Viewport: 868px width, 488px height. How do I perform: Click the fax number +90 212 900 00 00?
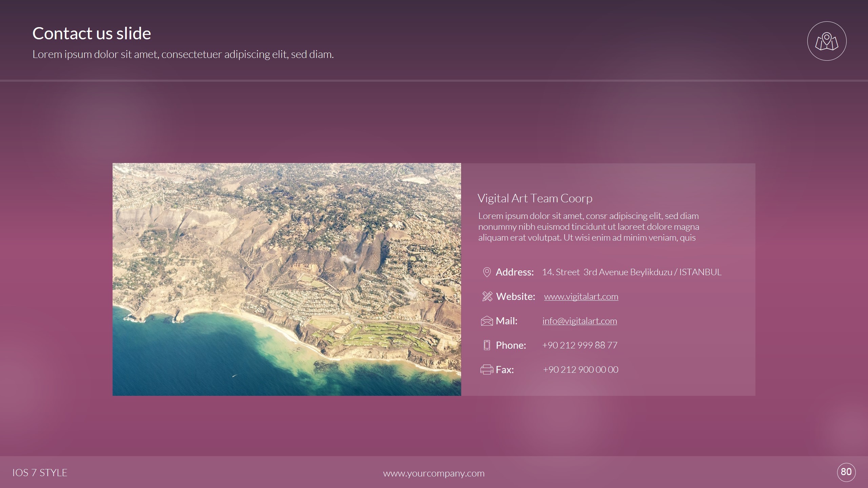(580, 370)
